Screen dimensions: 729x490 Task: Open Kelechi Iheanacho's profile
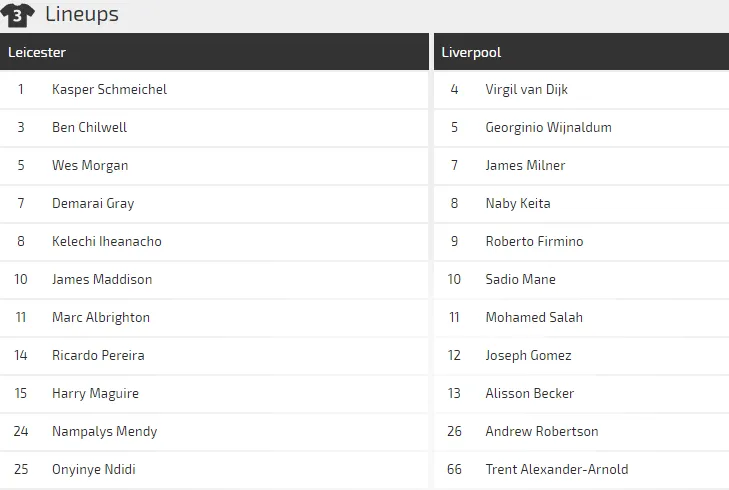(106, 241)
